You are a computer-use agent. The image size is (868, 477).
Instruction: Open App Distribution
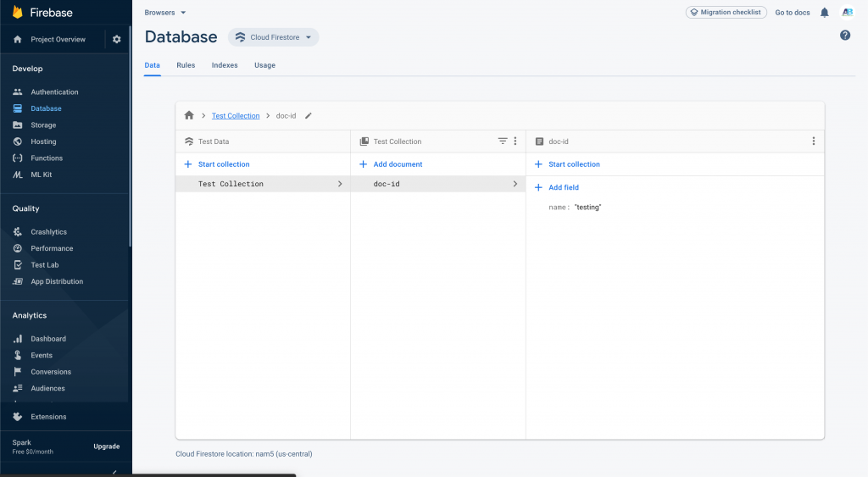[x=57, y=281]
